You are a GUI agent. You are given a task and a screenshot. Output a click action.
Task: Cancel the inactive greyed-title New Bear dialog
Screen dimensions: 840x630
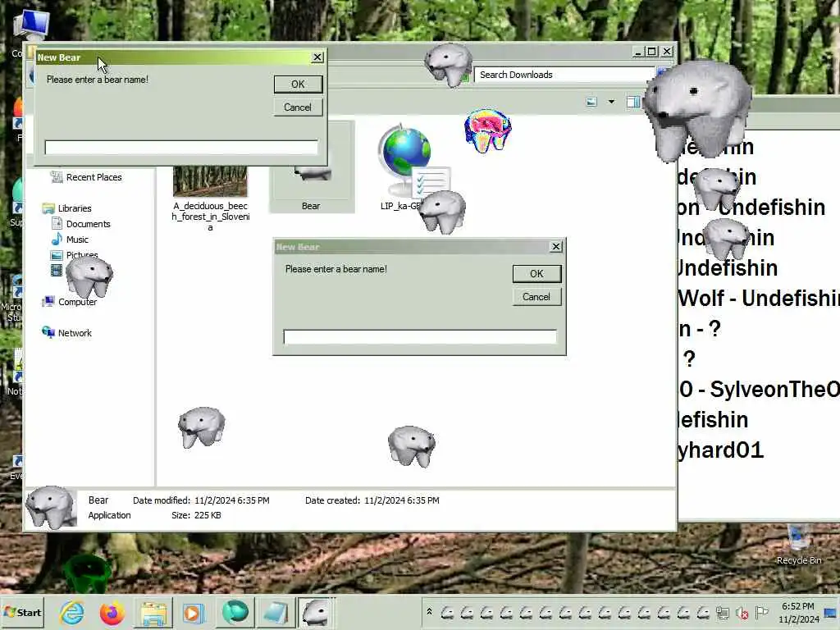[536, 297]
